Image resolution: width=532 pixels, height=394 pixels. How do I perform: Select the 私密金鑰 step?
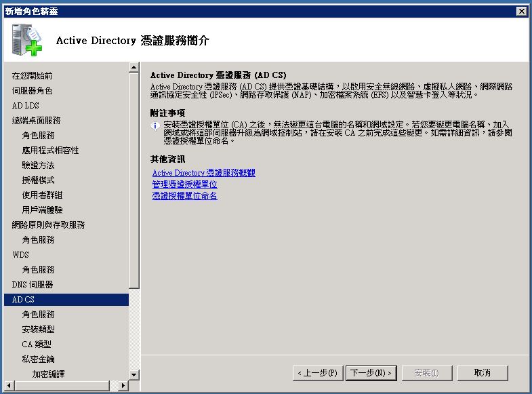[38, 359]
